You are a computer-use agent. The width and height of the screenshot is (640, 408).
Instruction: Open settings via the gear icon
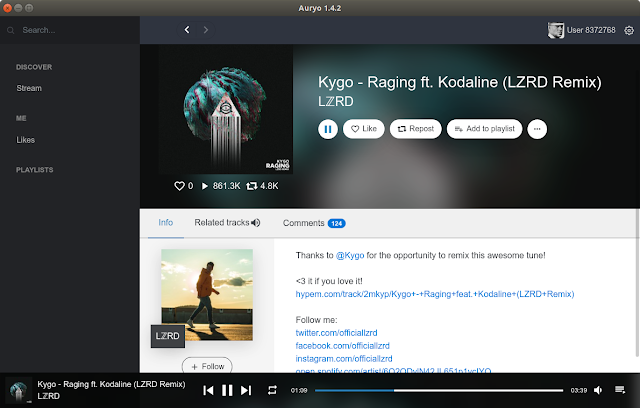(x=629, y=30)
